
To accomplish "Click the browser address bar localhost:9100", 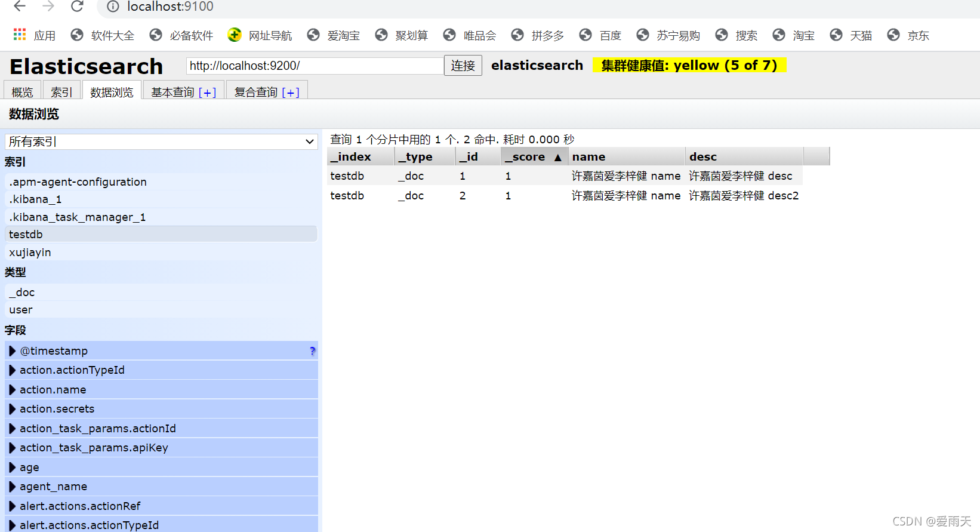I will pos(170,7).
